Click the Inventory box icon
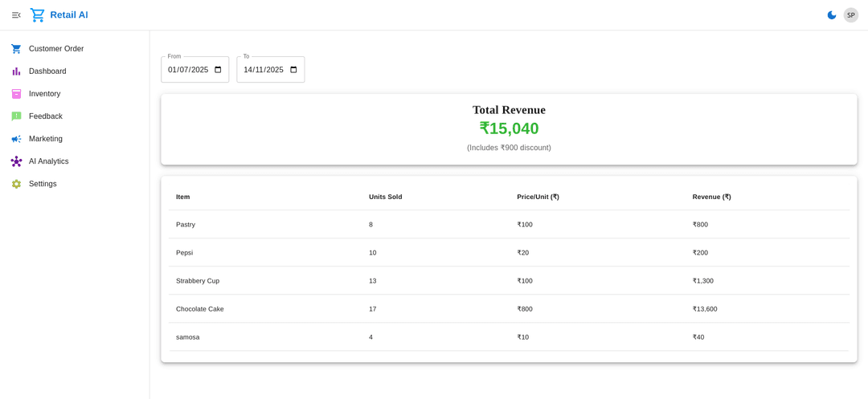Image resolution: width=868 pixels, height=399 pixels. [x=16, y=94]
